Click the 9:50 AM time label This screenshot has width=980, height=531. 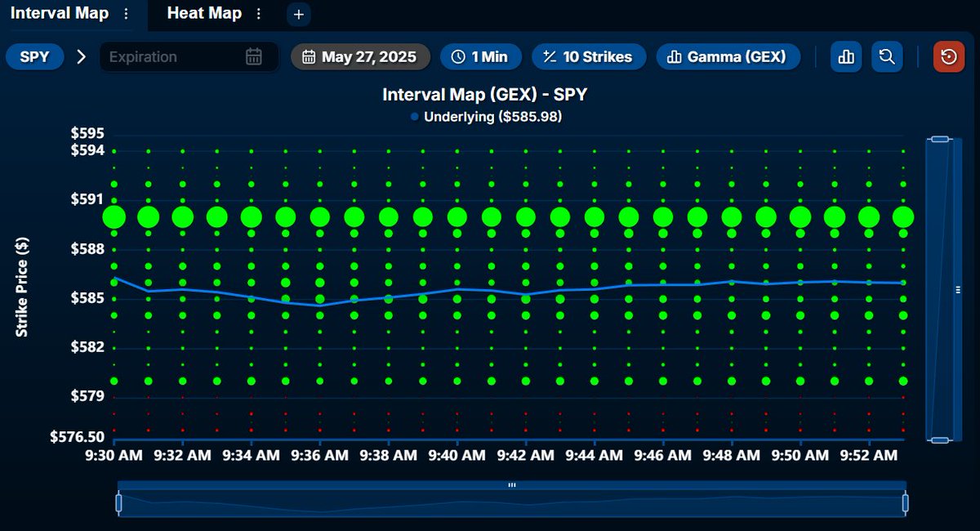point(800,454)
